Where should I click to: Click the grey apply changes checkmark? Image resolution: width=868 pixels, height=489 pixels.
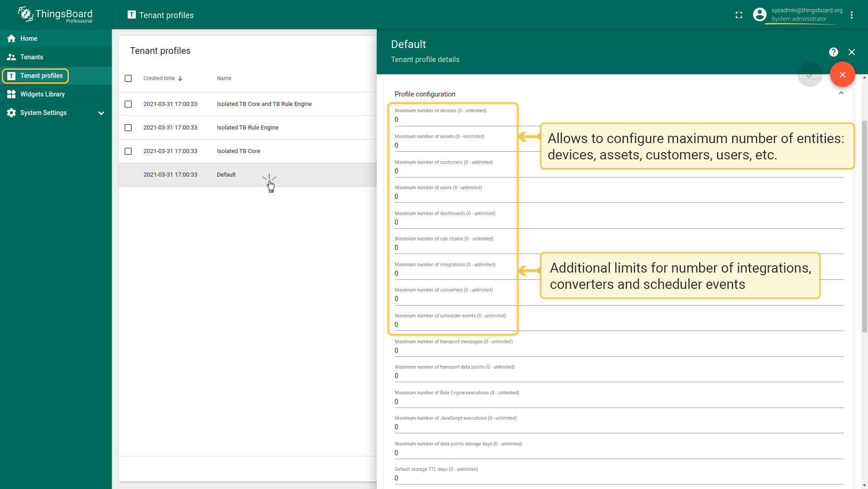click(x=810, y=75)
